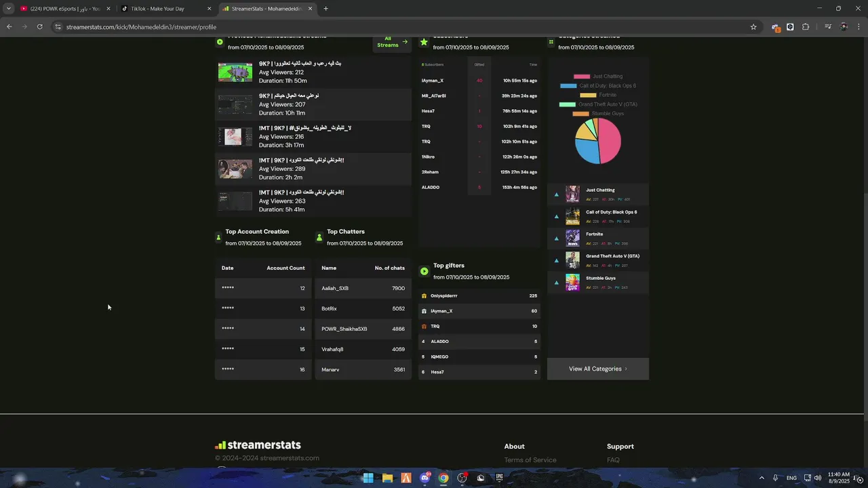
Task: Click the volume icon in system tray
Action: pyautogui.click(x=818, y=478)
